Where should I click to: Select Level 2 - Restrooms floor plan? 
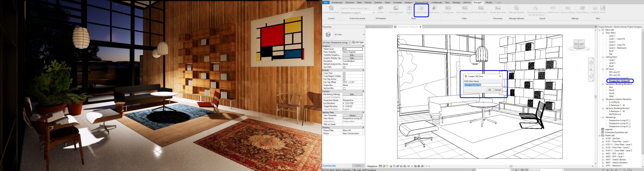point(618,48)
